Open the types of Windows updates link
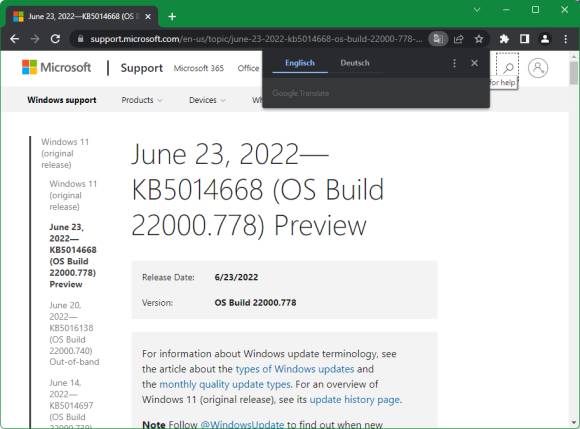Viewport: 580px width, 429px height. [x=295, y=369]
